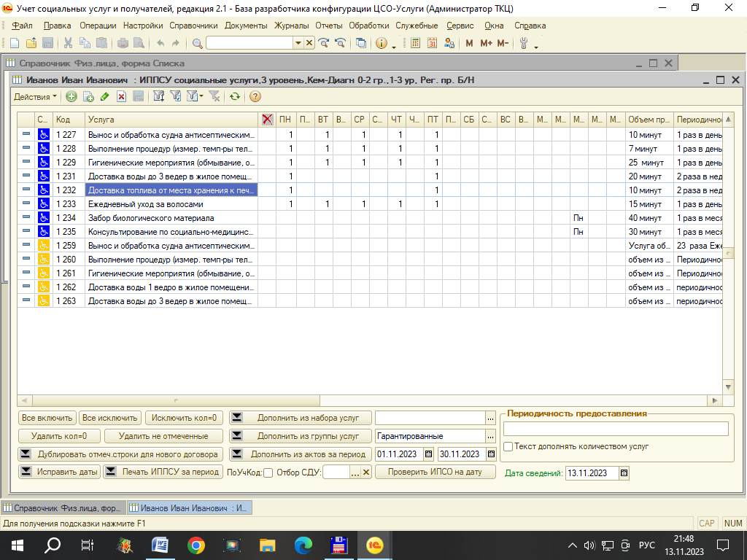Click the orange question mark Help icon
747x560 pixels.
[x=255, y=96]
